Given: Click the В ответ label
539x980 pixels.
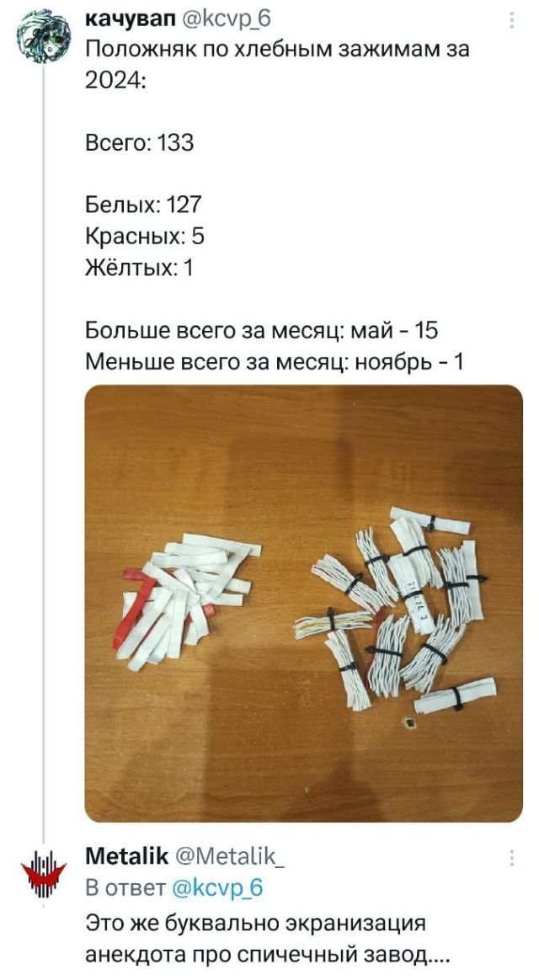Looking at the screenshot, I should 125,887.
